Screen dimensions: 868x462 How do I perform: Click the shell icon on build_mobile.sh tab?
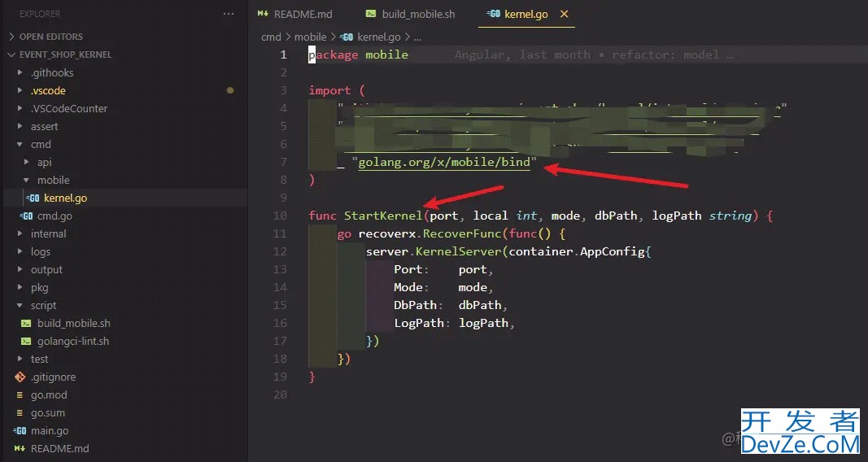point(371,14)
